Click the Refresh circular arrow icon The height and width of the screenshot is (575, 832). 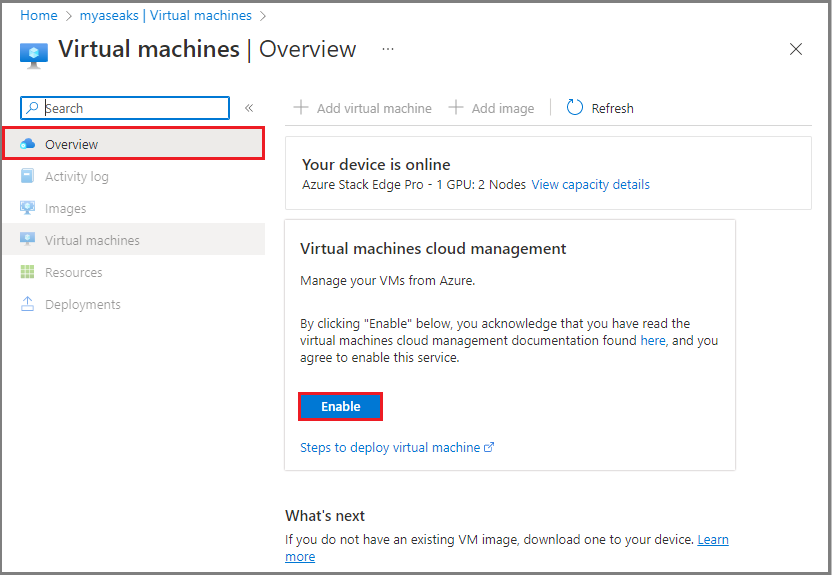click(x=575, y=108)
